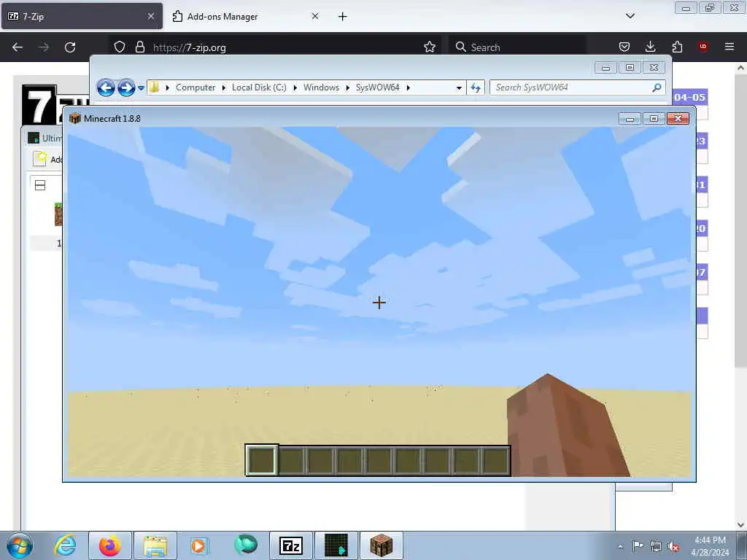Go back in Explorer window
Screen dimensions: 747x560
(106, 87)
